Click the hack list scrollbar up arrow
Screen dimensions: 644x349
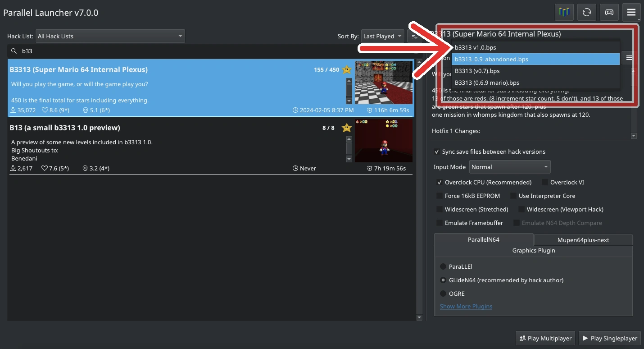[x=419, y=62]
